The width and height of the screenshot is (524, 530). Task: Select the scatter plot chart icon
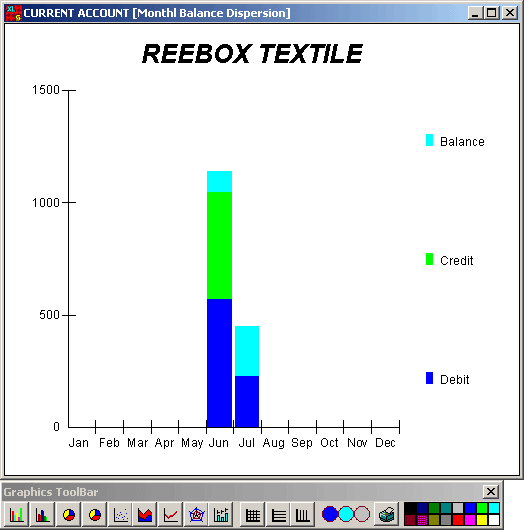(121, 515)
